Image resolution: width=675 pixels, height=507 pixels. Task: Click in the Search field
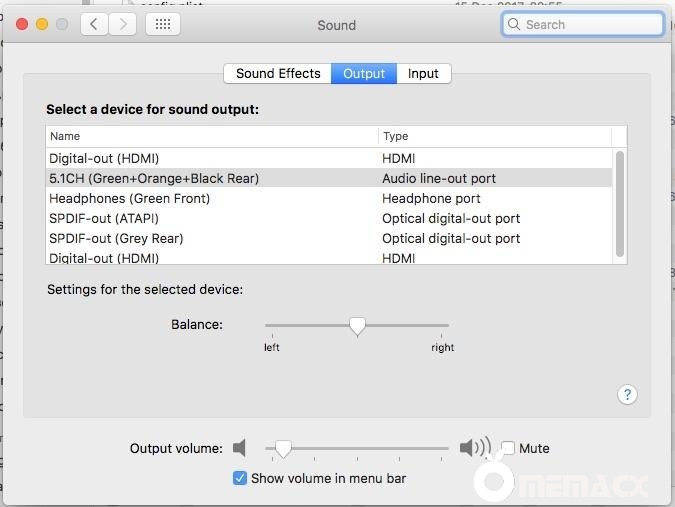click(x=590, y=25)
